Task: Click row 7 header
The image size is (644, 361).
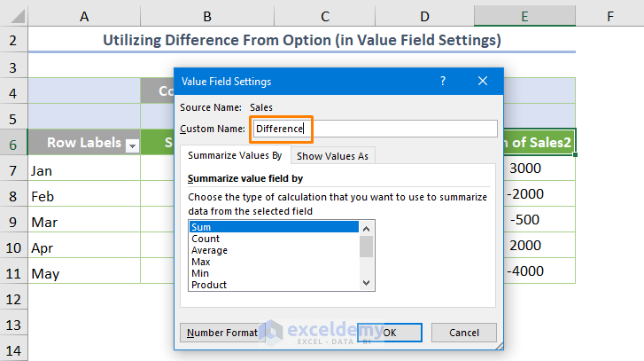Action: (x=13, y=169)
